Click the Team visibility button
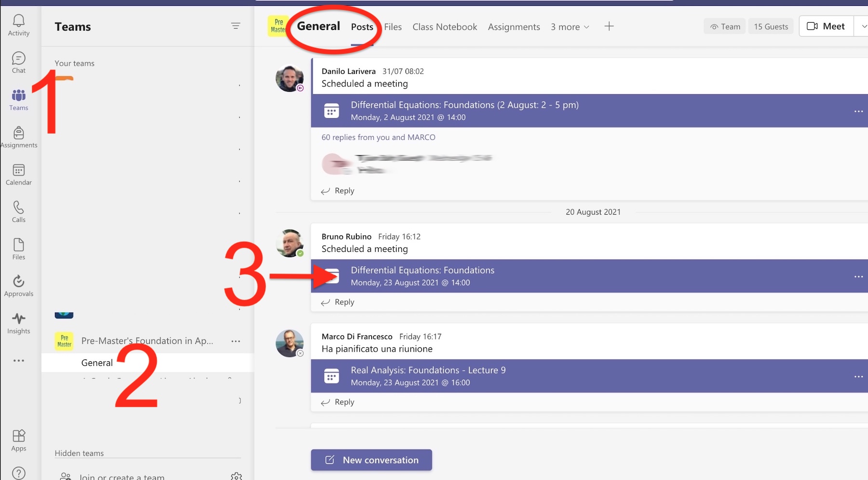Screen dimensions: 868x480 (x=725, y=27)
